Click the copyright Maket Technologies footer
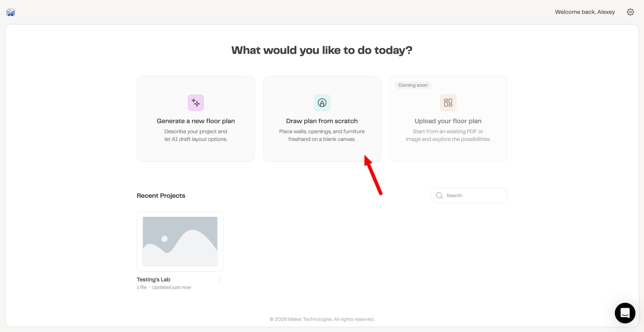This screenshot has width=644, height=332. 322,319
